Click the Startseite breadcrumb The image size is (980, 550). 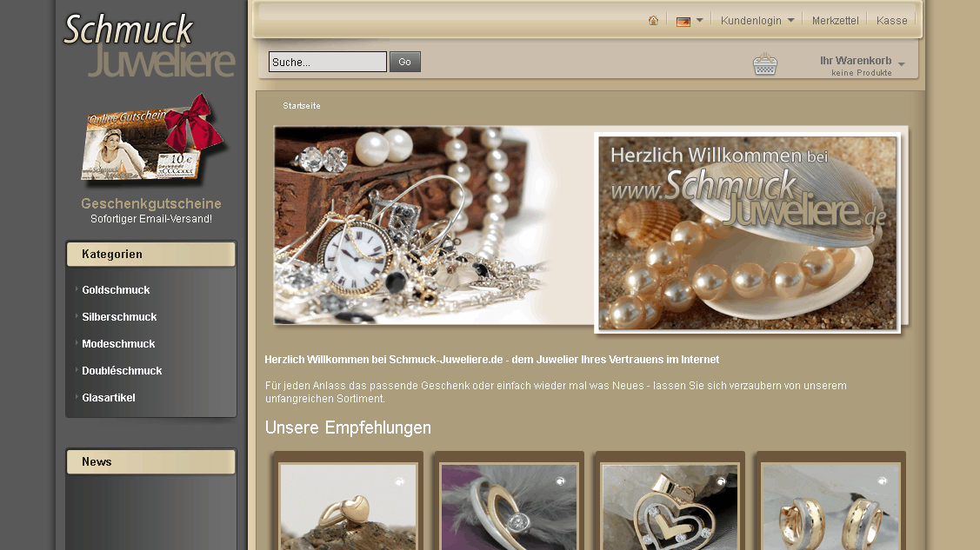301,105
